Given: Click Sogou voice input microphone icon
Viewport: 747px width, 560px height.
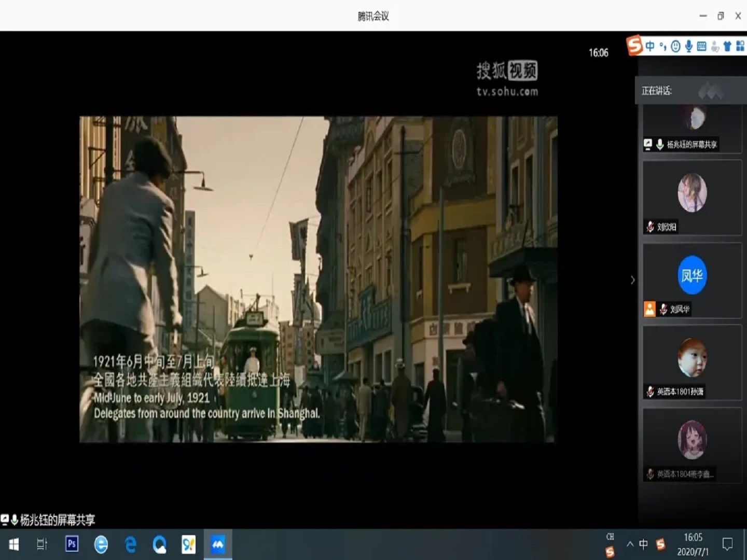Looking at the screenshot, I should (x=688, y=47).
